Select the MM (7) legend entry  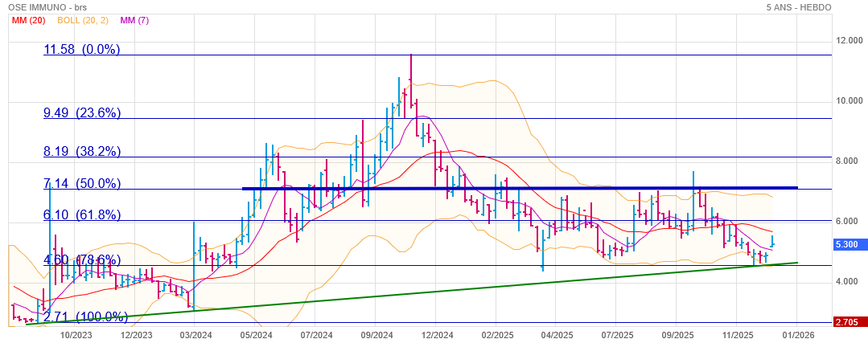[137, 20]
